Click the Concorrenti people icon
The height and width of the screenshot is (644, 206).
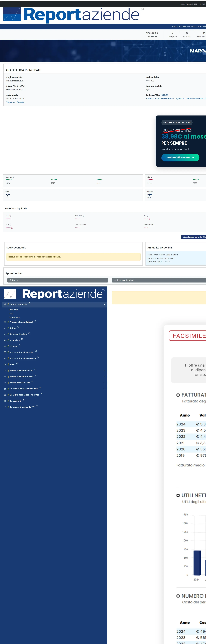click(5, 401)
